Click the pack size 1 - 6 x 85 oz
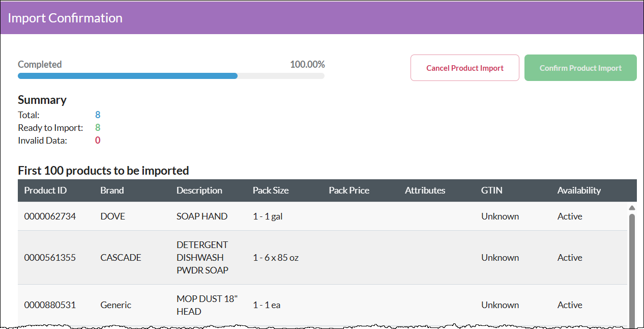 (276, 258)
